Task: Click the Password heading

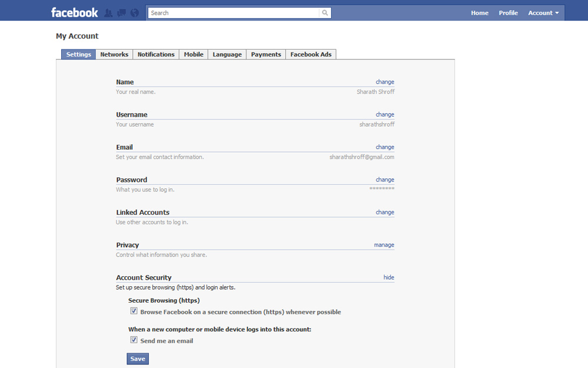Action: pos(131,180)
